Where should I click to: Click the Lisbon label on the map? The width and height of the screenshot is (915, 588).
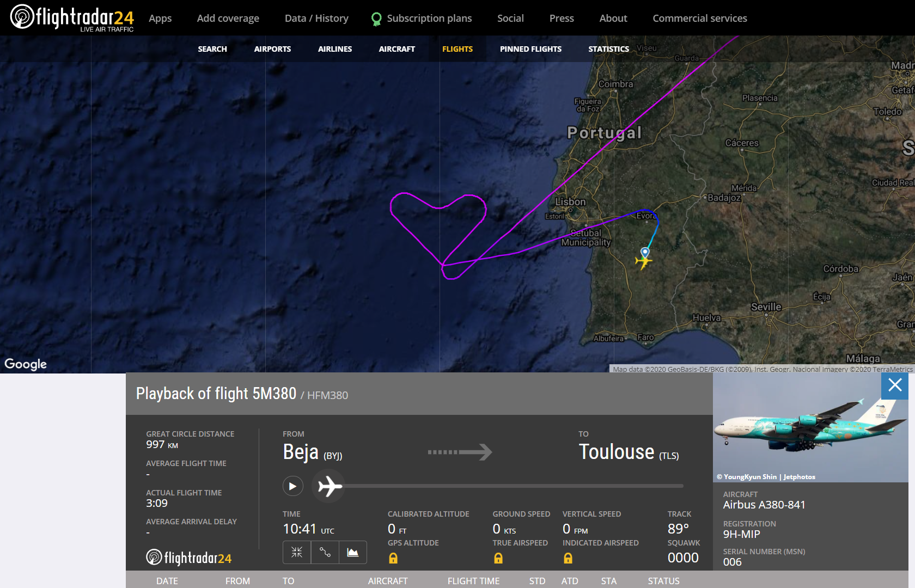tap(570, 201)
